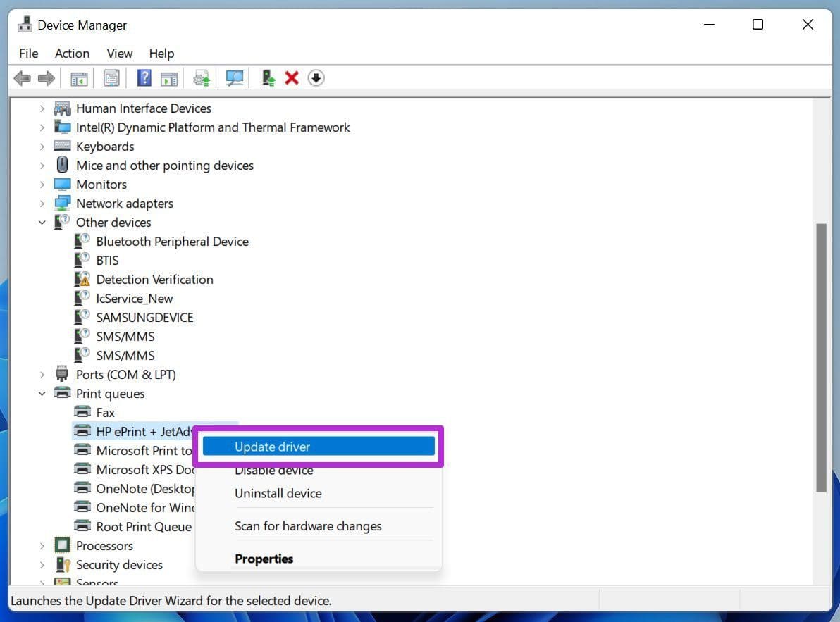Select the Microsoft XPS Doc queue entry
This screenshot has width=840, height=622.
[144, 469]
